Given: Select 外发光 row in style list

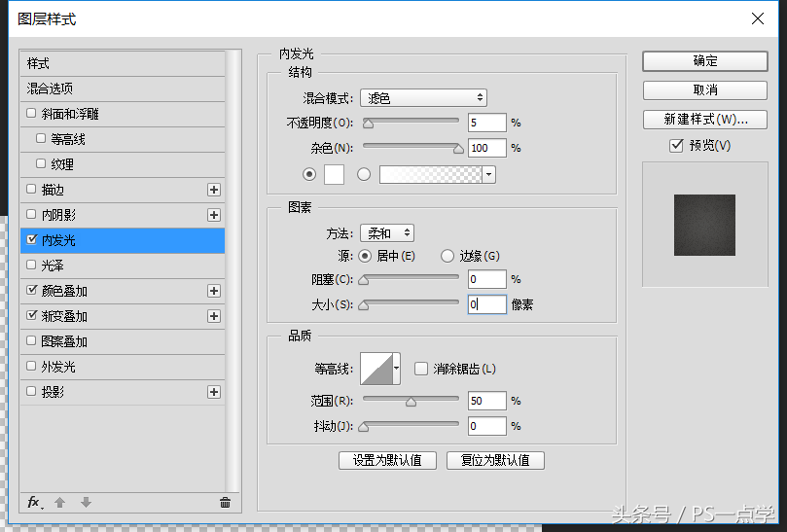Looking at the screenshot, I should pos(123,367).
